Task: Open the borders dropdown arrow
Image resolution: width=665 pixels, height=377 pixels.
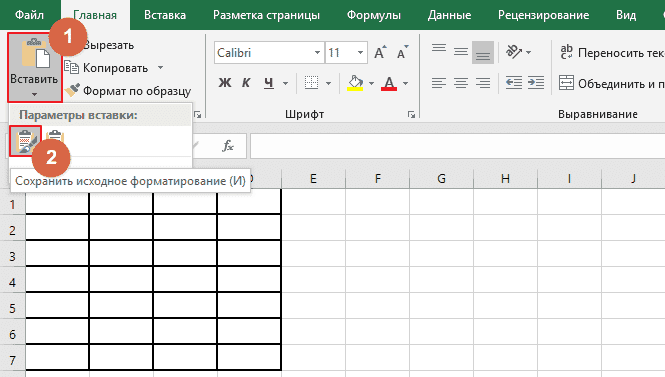Action: [x=329, y=83]
